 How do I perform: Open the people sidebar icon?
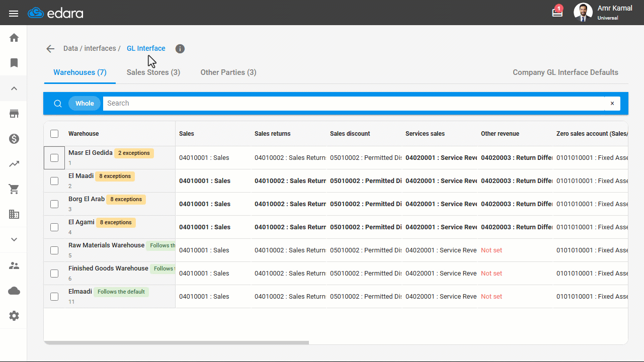pyautogui.click(x=14, y=265)
